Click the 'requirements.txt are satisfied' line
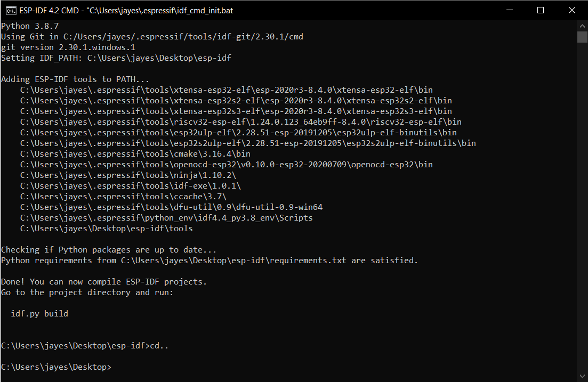Image resolution: width=588 pixels, height=382 pixels. click(x=210, y=260)
